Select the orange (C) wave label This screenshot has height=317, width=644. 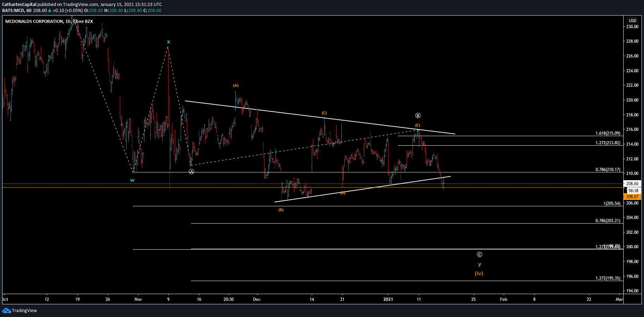tap(324, 113)
